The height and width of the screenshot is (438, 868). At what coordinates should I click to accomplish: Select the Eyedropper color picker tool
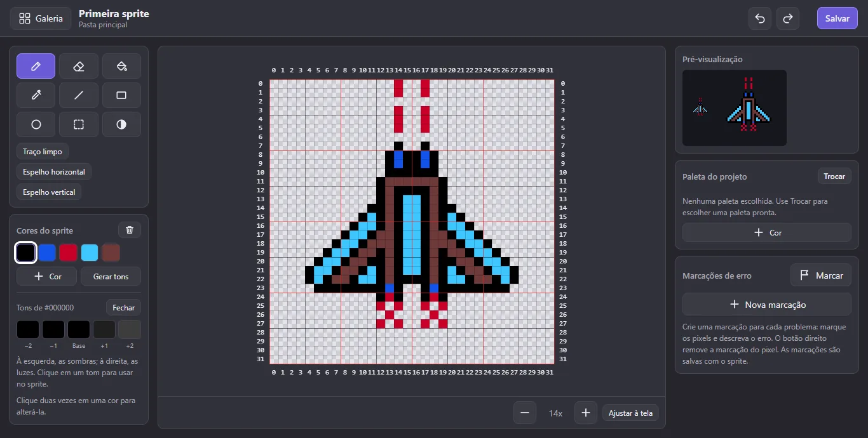(36, 95)
